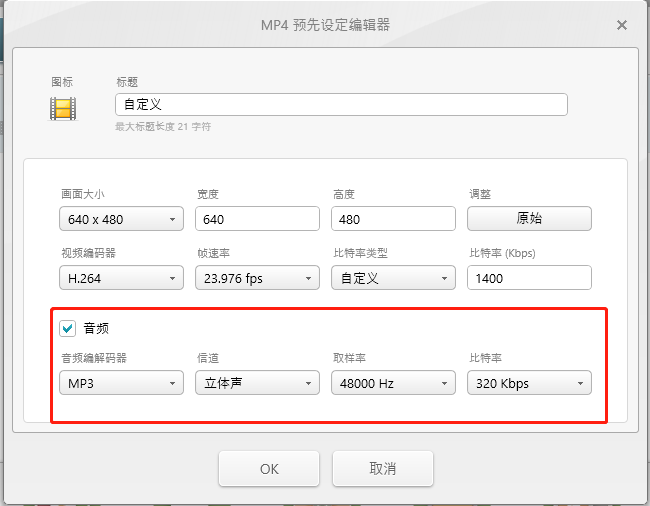Click the film strip preset icon

pos(63,109)
